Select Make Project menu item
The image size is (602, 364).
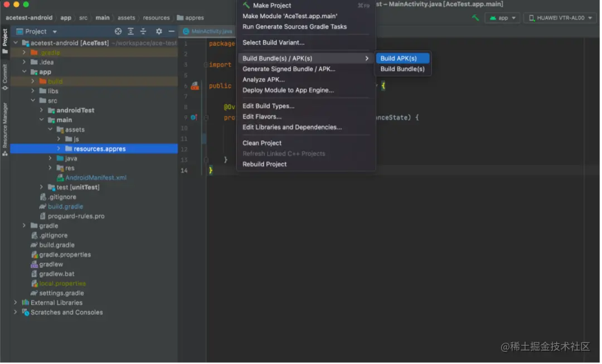[307, 6]
